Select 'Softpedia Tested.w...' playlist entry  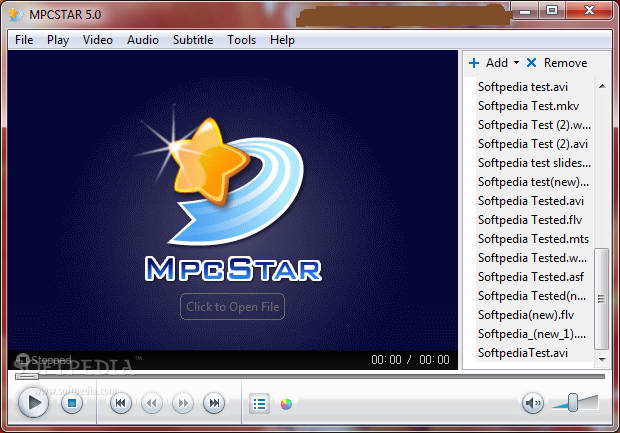(x=534, y=257)
